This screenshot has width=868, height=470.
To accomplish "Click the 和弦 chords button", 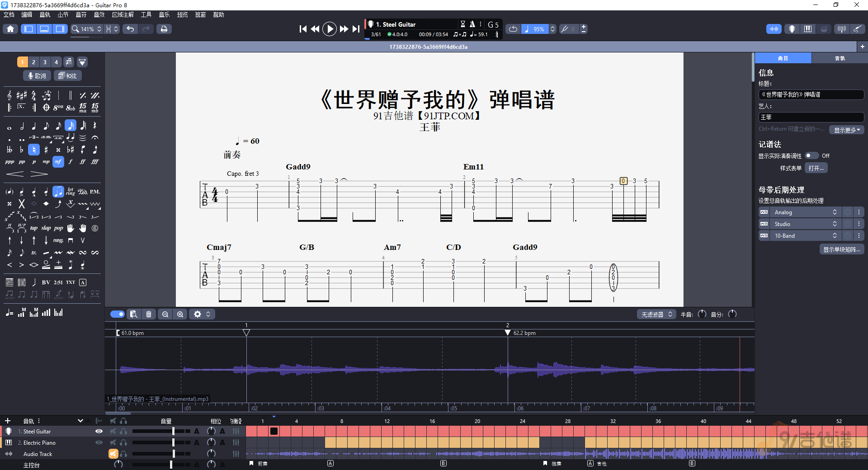I will [68, 75].
